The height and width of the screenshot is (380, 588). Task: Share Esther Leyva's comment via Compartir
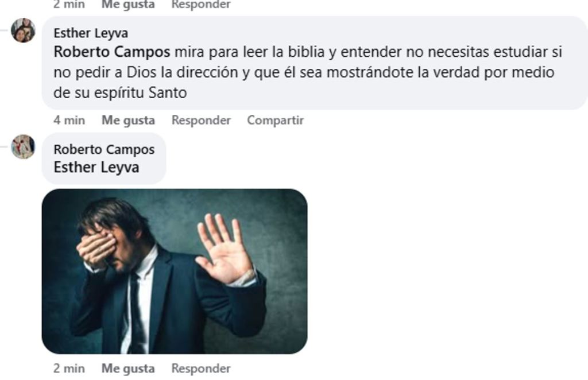point(275,121)
